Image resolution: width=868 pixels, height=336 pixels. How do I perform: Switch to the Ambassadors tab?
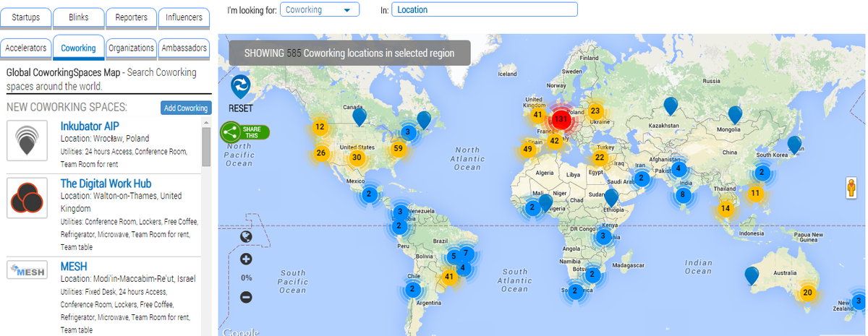184,48
